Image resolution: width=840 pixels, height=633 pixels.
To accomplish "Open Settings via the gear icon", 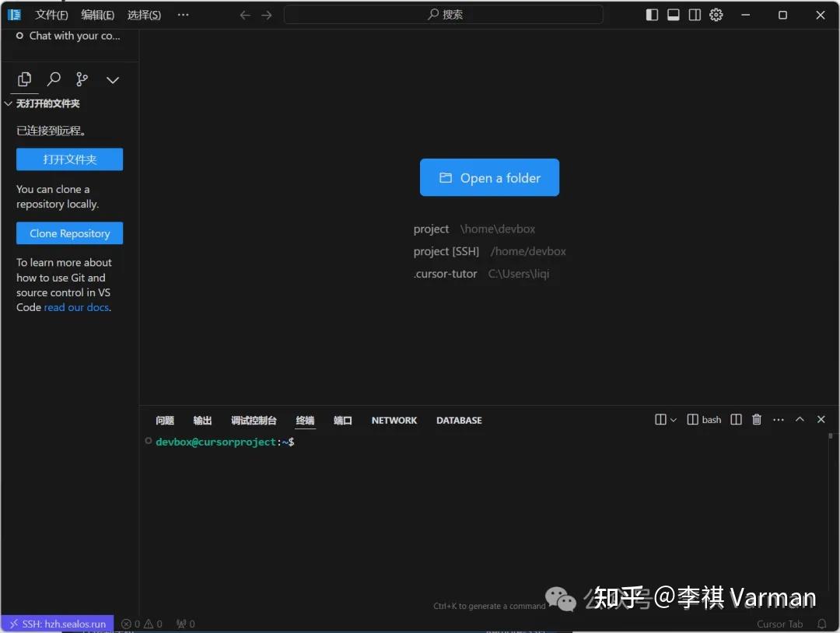I will point(716,14).
